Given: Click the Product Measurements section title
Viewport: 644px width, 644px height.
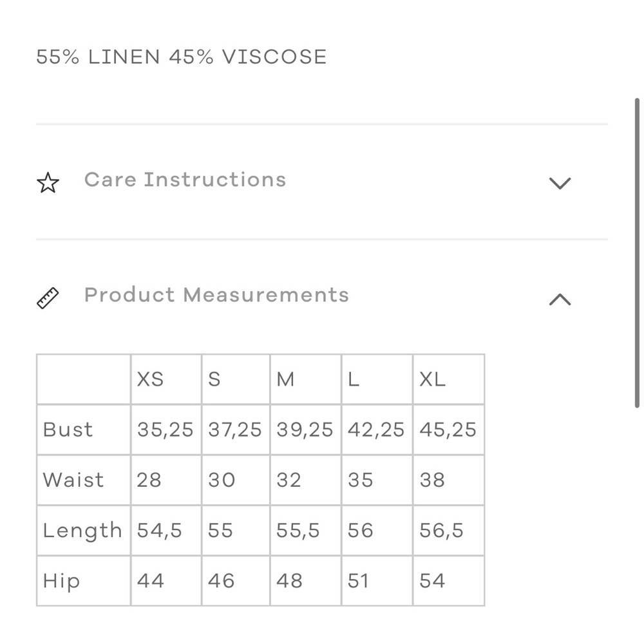Looking at the screenshot, I should [216, 295].
